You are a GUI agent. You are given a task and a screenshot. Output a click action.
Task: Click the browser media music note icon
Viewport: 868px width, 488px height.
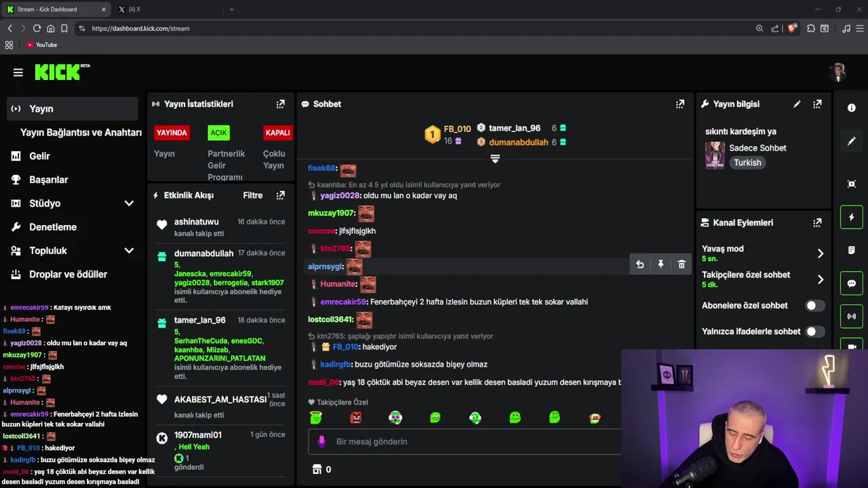pyautogui.click(x=846, y=28)
